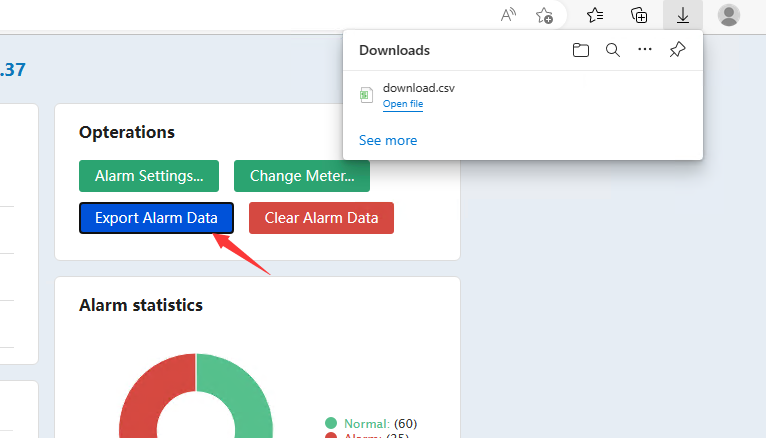Click See more in Downloads panel
766x438 pixels.
pos(388,141)
